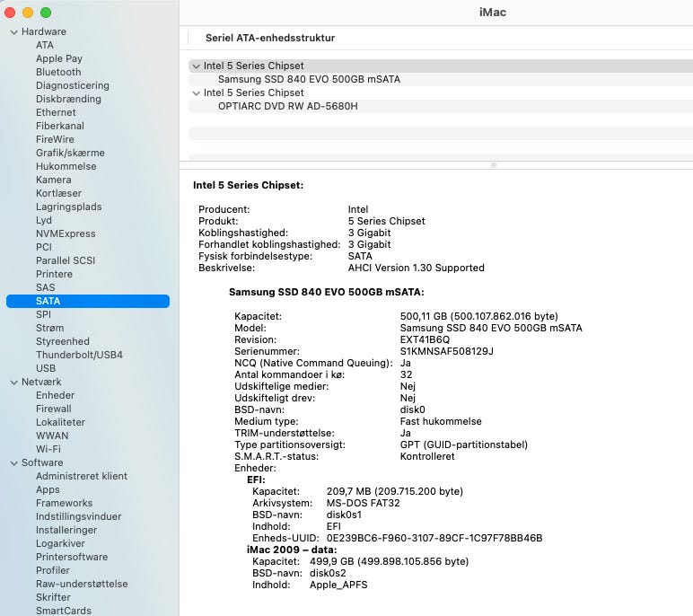Select Lokaliteter entry
Viewport: 693px width, 616px height.
point(60,423)
